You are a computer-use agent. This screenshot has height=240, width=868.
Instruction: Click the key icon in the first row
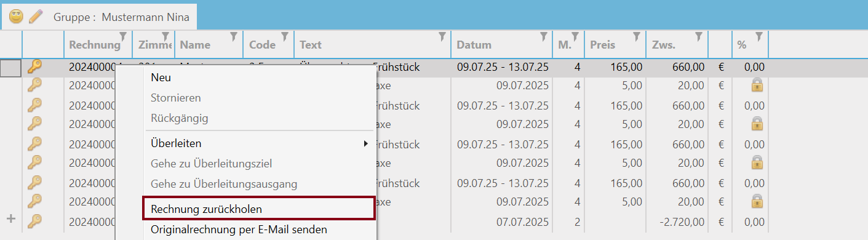coord(35,66)
